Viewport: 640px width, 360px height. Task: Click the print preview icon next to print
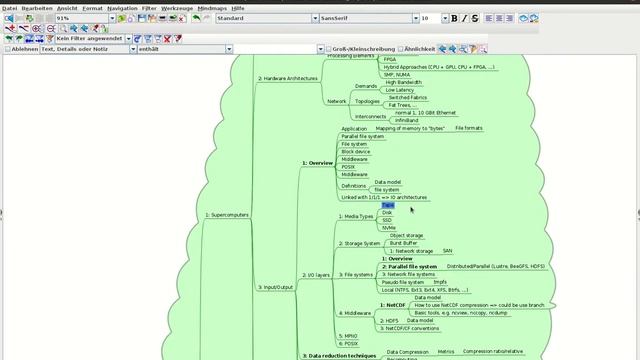tap(173, 18)
